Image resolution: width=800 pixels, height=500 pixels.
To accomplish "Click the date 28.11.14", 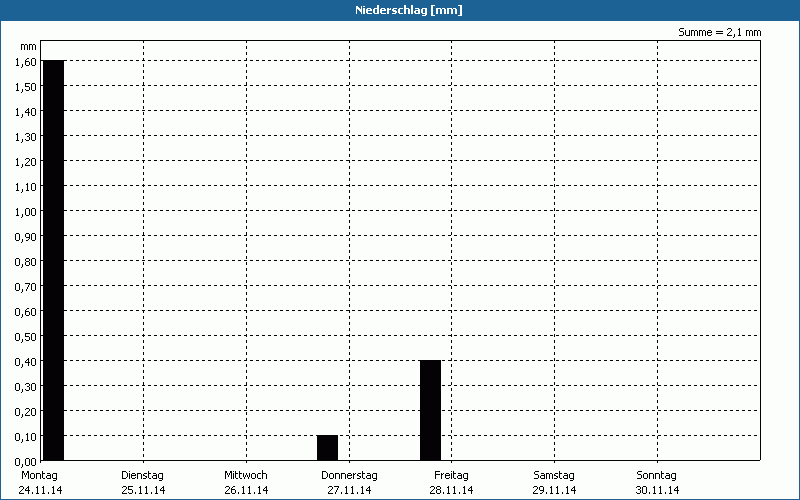I will pos(451,490).
